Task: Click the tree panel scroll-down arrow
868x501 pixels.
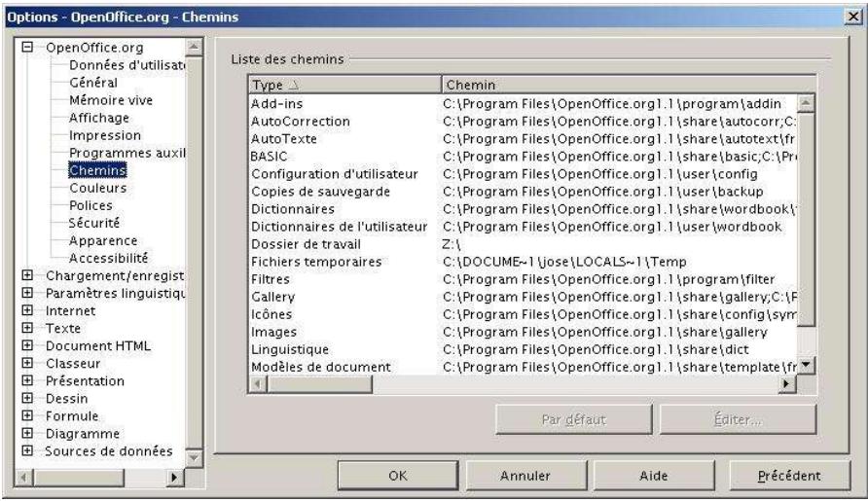Action: point(195,458)
